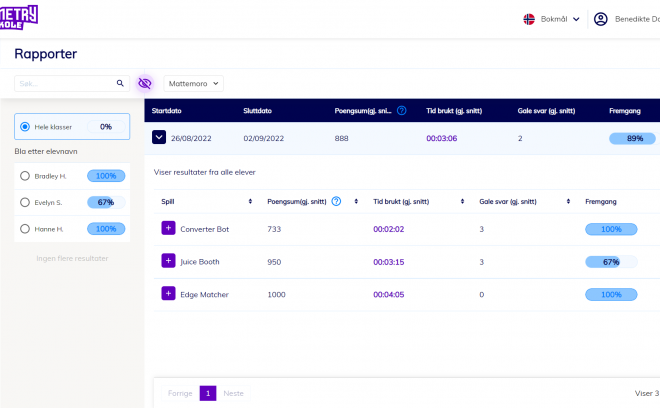
Task: Expand the Juice Booth plus button
Action: tap(168, 261)
